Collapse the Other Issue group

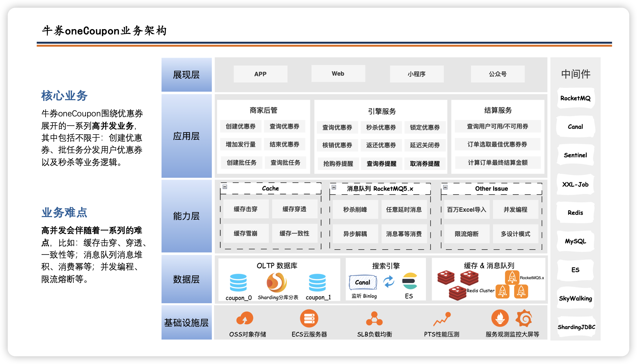[445, 187]
